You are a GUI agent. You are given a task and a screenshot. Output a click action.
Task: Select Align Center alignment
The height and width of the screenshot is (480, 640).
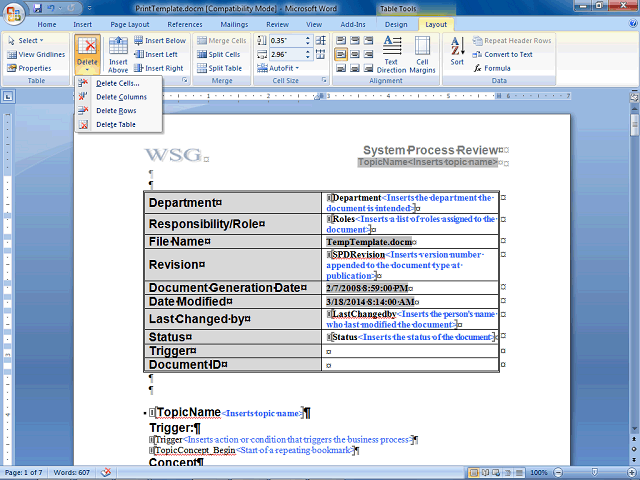coord(355,54)
